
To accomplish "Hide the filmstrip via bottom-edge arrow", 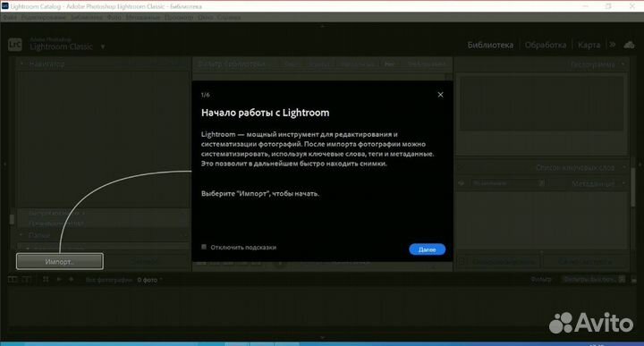I will coord(322,337).
